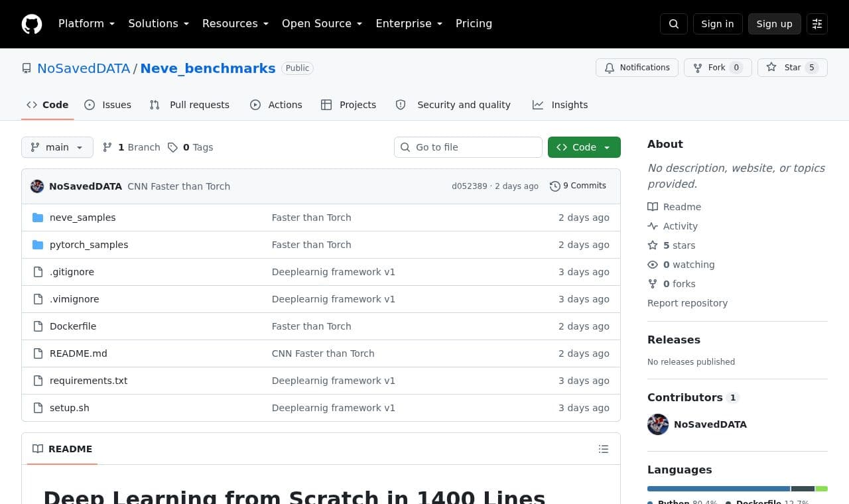Viewport: 849px width, 504px height.
Task: Click the commits history clock icon
Action: click(555, 186)
